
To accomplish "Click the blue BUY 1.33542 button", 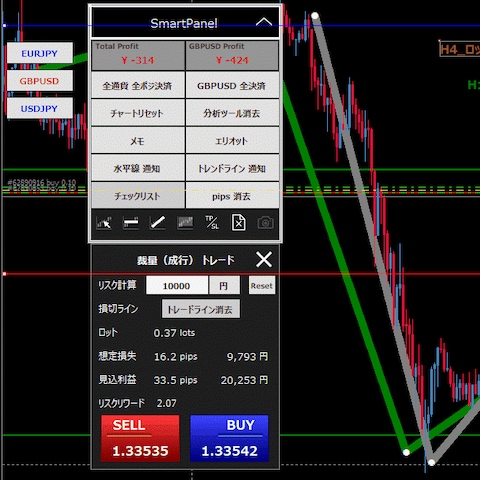I will click(x=229, y=438).
